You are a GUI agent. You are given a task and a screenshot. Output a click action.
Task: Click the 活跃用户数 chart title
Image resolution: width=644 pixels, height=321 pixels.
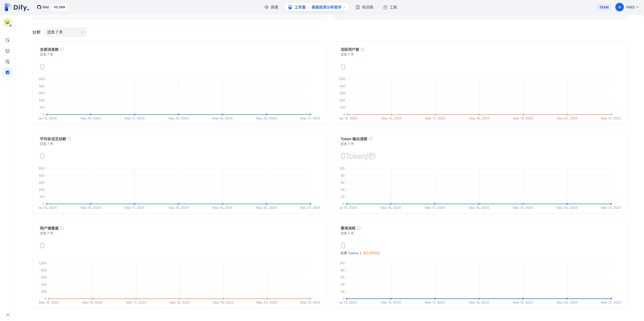[x=350, y=49]
